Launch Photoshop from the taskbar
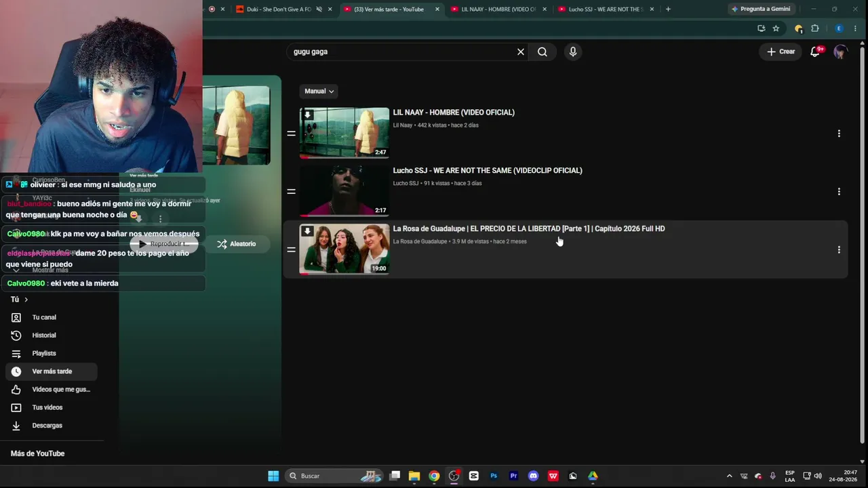 tap(494, 476)
